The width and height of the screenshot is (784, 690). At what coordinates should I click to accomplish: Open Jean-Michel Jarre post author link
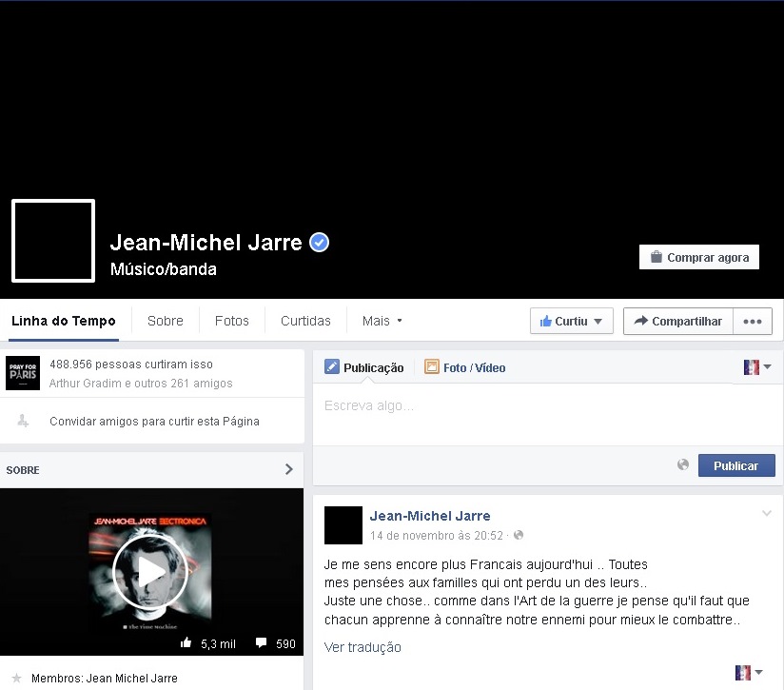[x=430, y=516]
